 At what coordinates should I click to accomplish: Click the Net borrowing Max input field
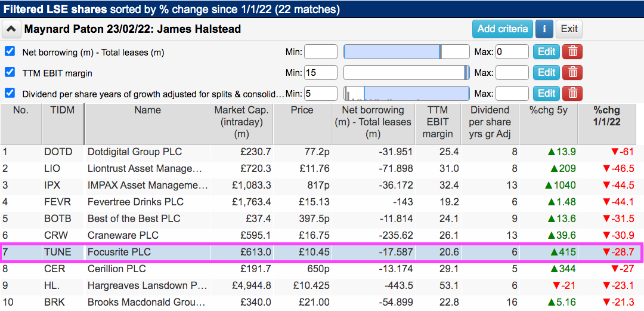[512, 52]
